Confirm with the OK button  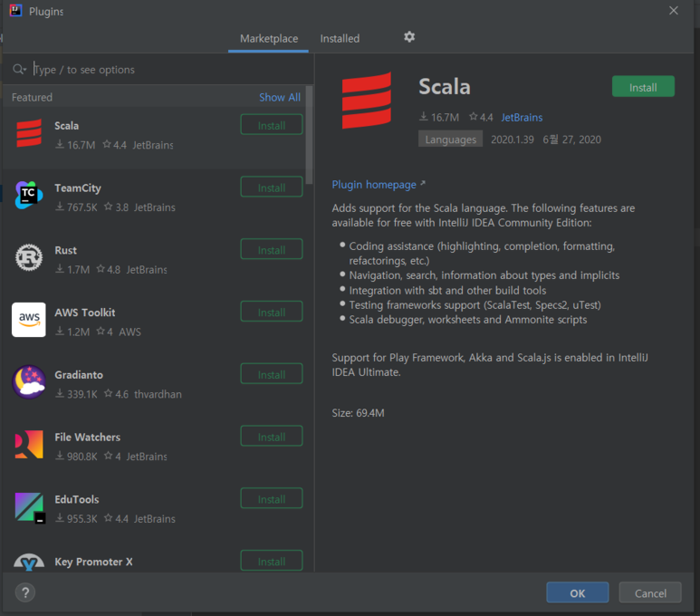[577, 592]
